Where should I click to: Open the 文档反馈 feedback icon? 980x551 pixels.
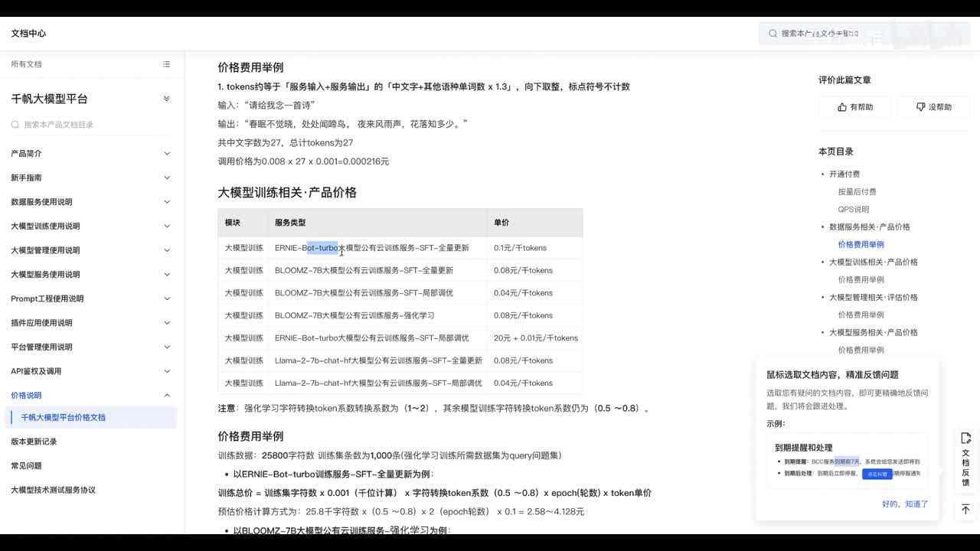pos(965,458)
